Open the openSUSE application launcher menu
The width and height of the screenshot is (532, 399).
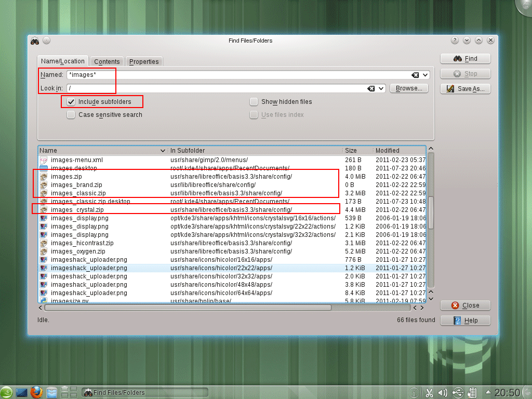pyautogui.click(x=6, y=393)
